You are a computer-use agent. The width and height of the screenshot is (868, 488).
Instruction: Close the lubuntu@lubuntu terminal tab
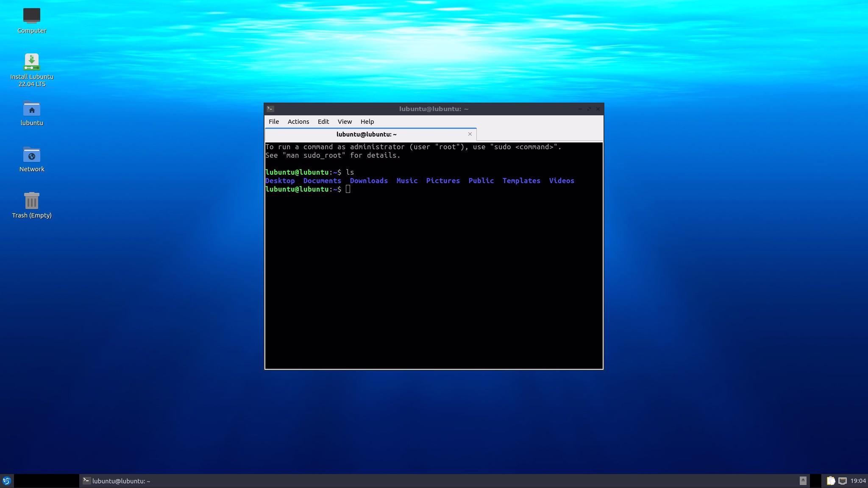[x=470, y=134]
